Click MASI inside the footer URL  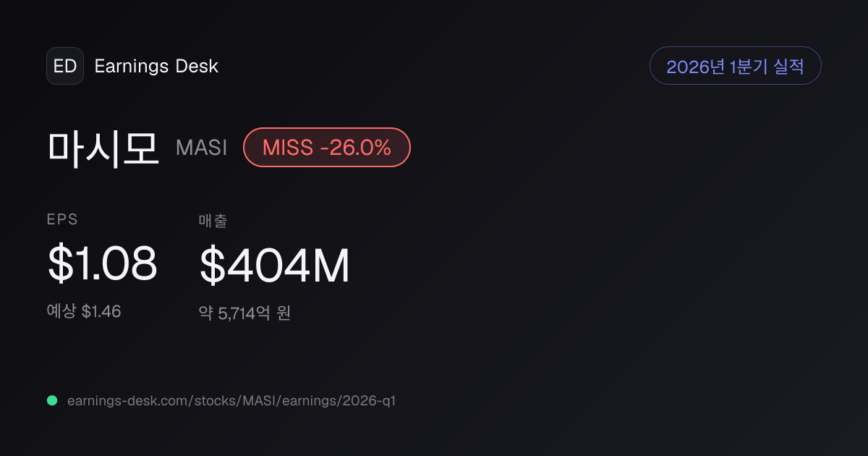point(250,400)
